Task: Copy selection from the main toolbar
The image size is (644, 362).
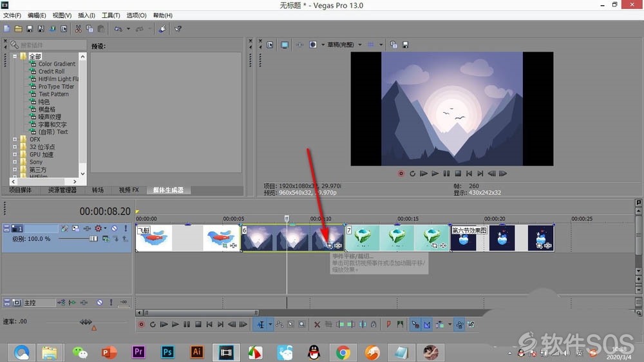Action: point(90,29)
